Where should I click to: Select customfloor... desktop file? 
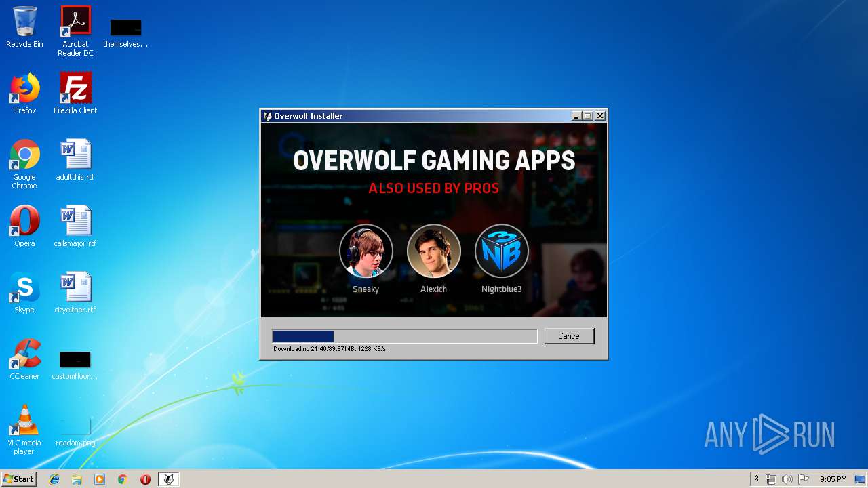(75, 365)
